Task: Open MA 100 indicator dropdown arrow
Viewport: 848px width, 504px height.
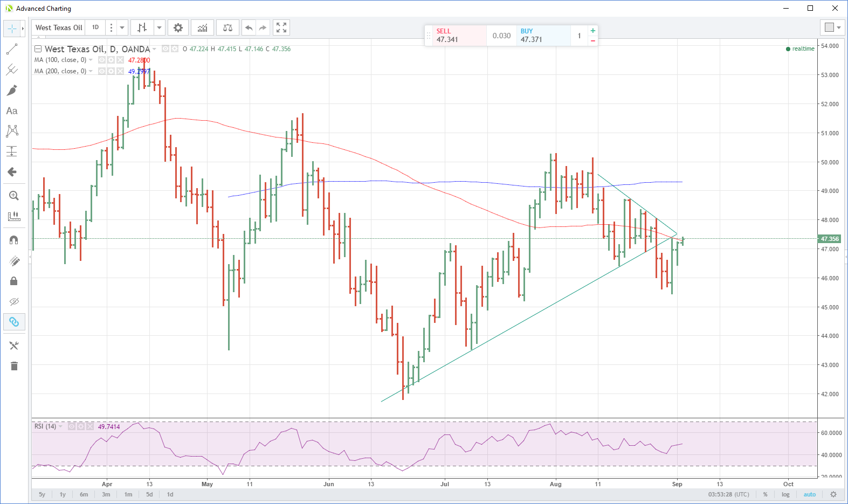Action: [91, 60]
